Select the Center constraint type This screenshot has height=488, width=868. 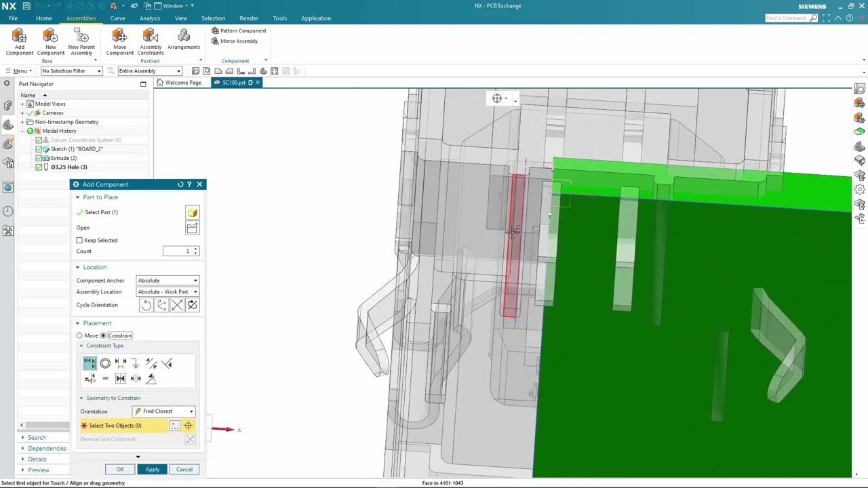[121, 379]
